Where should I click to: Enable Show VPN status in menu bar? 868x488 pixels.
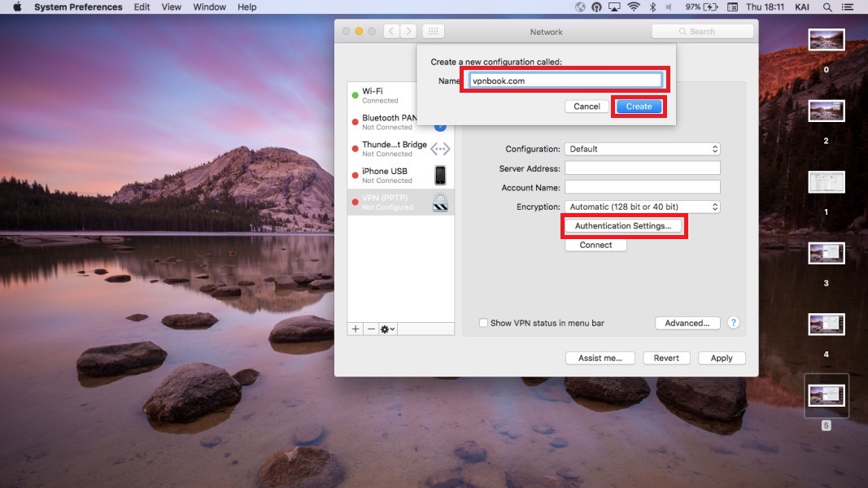[484, 323]
